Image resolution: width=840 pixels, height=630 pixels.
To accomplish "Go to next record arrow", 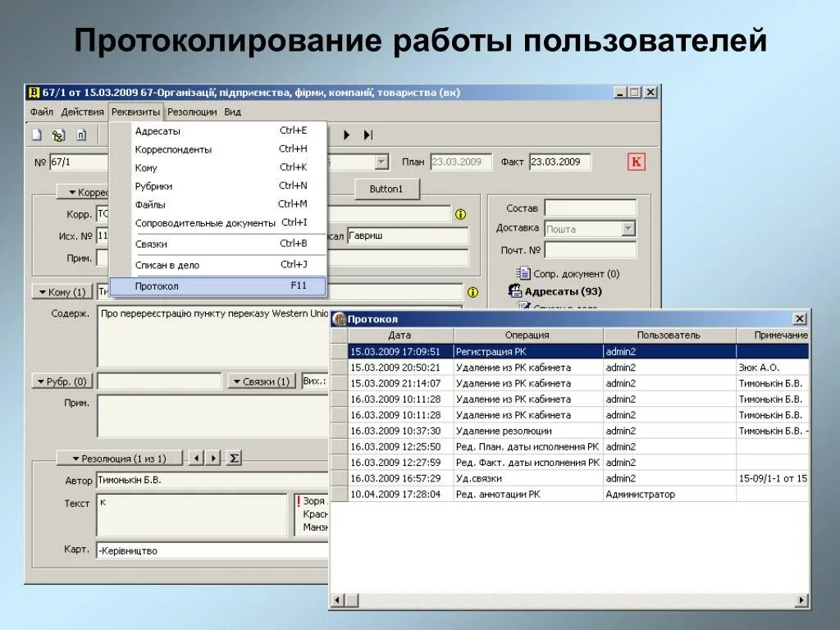I will (x=347, y=135).
